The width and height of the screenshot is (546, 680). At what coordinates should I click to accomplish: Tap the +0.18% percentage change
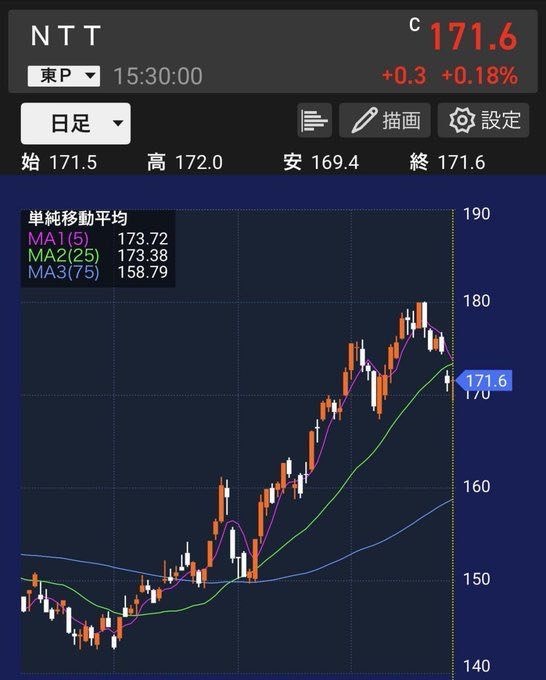coord(479,75)
